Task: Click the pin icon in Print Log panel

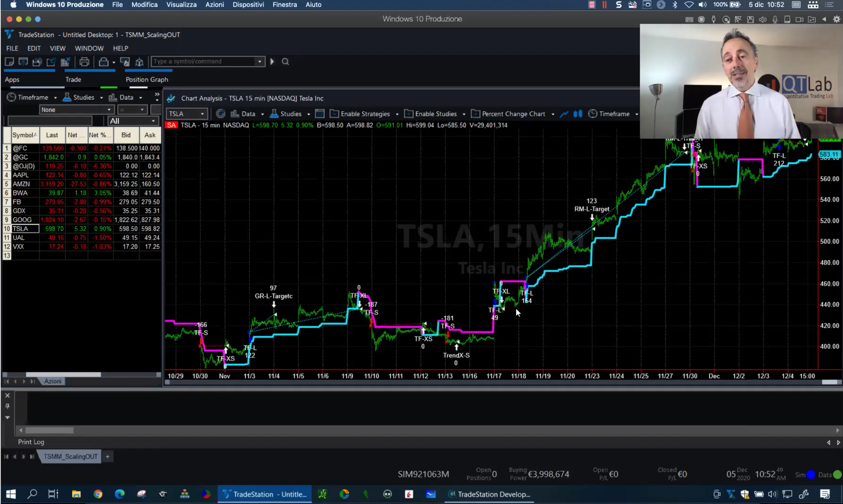Action: pos(8,406)
